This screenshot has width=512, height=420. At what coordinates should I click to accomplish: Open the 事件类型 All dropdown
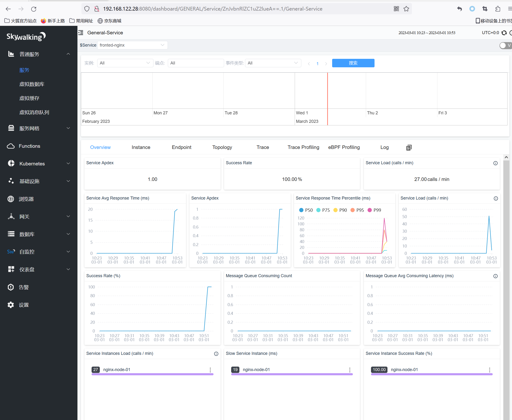(x=273, y=63)
